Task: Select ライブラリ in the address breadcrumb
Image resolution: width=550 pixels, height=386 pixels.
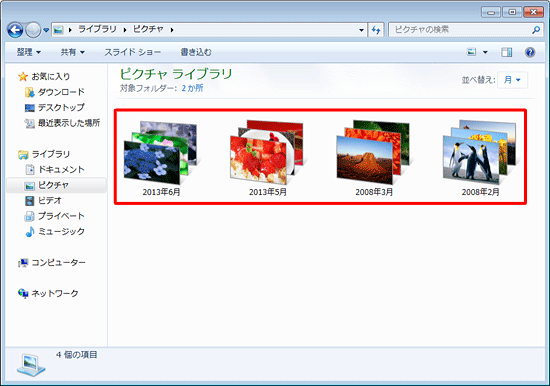Action: point(97,29)
